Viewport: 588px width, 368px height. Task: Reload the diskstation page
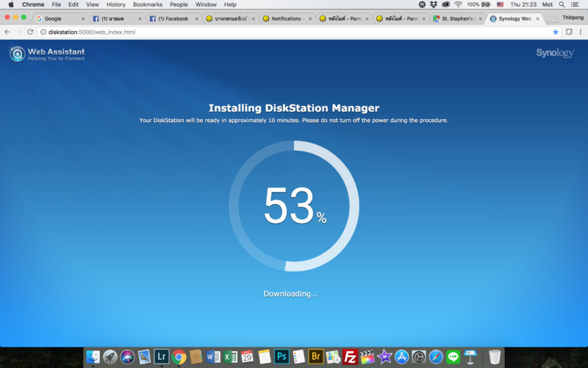coord(30,32)
